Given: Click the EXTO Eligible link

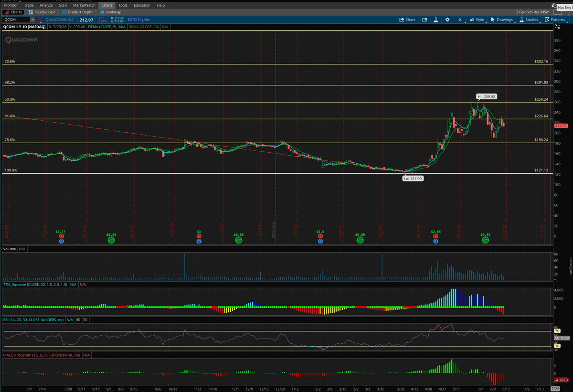Looking at the screenshot, I should tap(138, 20).
